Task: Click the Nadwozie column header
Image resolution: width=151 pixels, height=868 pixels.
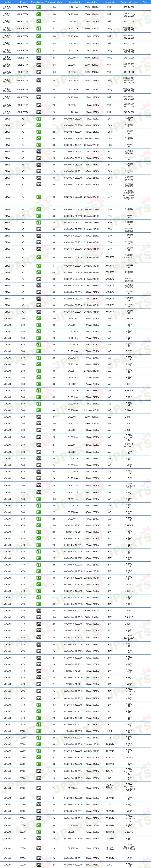Action: [x=110, y=2]
